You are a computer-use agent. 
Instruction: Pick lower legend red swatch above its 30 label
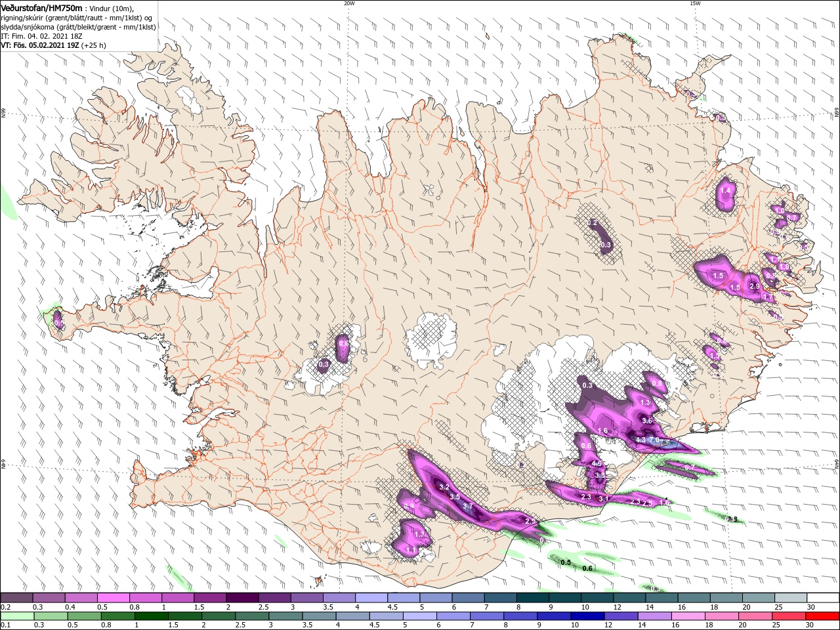[x=822, y=616]
